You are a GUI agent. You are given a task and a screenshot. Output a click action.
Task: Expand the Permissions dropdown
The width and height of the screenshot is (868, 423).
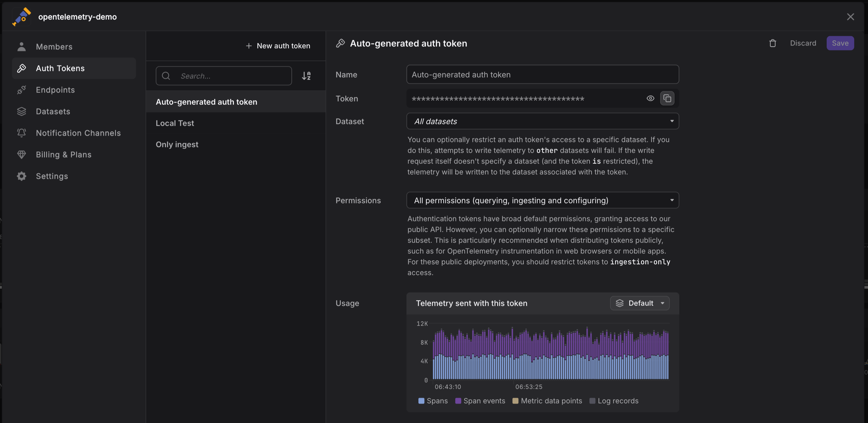pos(542,200)
